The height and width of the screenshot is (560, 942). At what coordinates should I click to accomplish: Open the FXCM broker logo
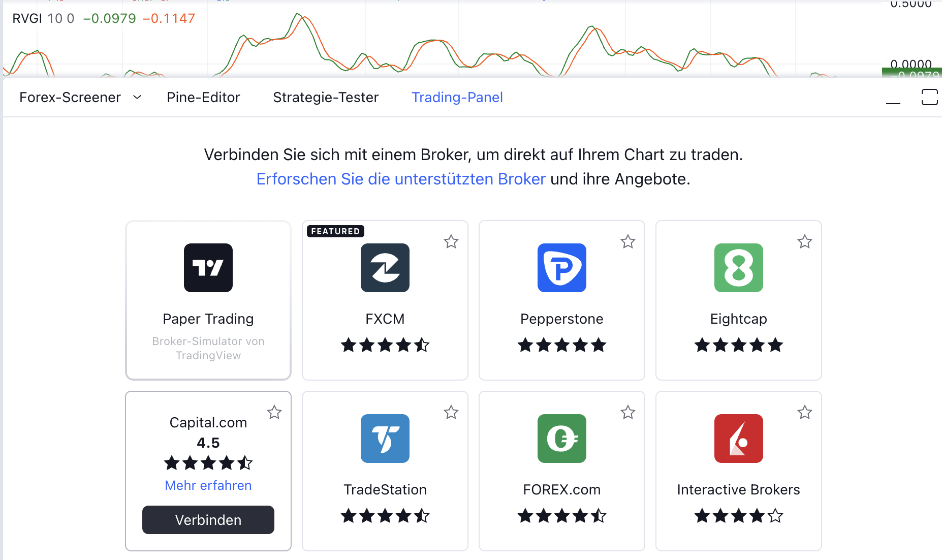point(385,268)
